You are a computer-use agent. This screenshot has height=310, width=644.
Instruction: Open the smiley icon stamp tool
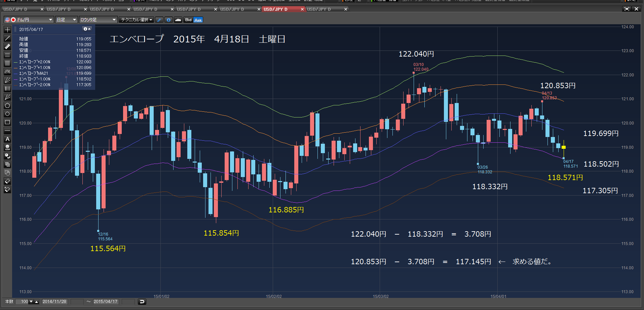[x=7, y=147]
